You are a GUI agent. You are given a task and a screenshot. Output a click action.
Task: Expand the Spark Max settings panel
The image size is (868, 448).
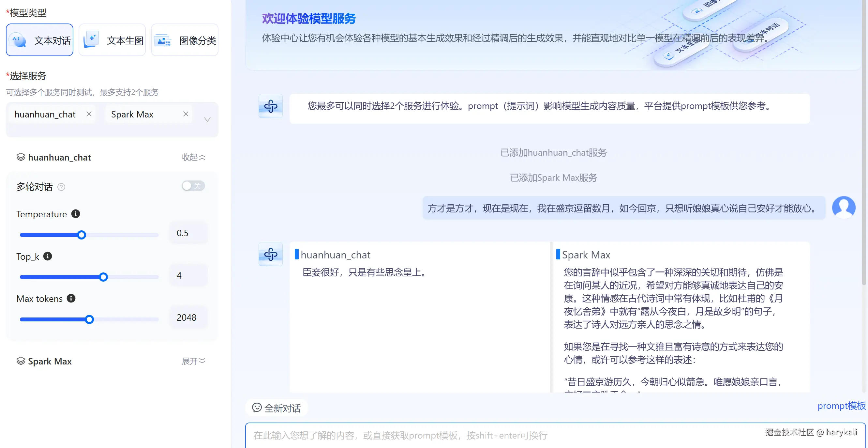(193, 361)
